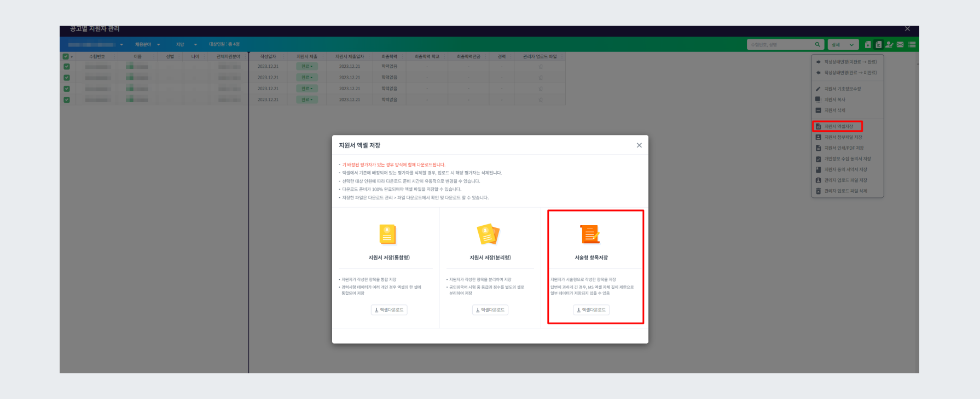Sort by the 이름 column header

137,56
